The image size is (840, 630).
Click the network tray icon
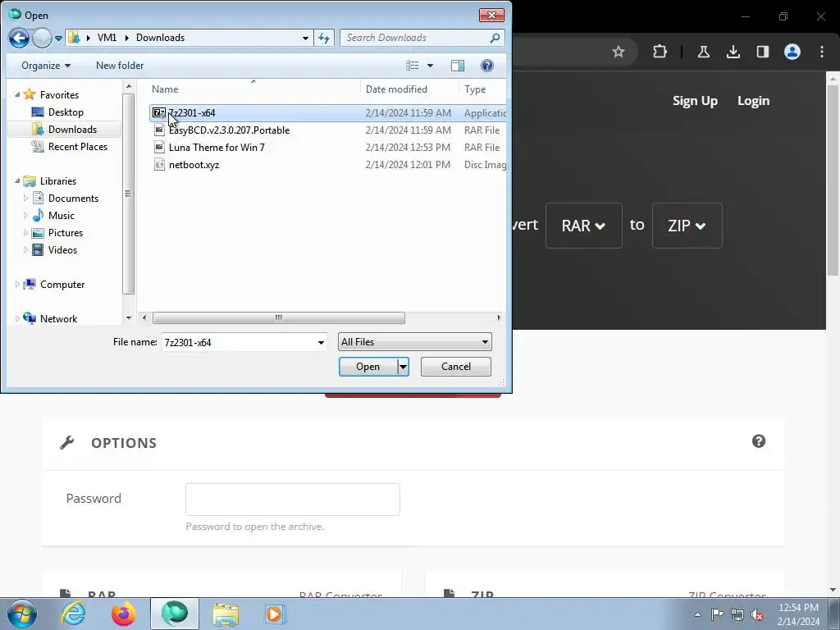click(737, 614)
